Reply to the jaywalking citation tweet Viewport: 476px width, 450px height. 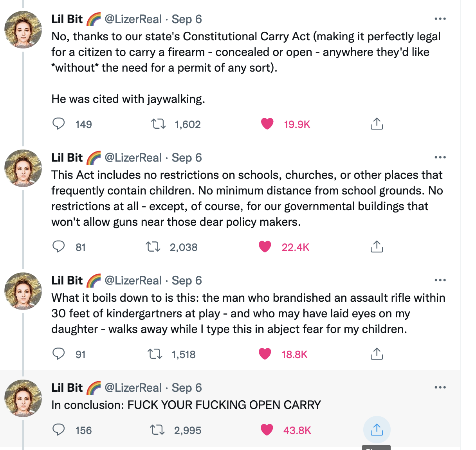[x=59, y=124]
